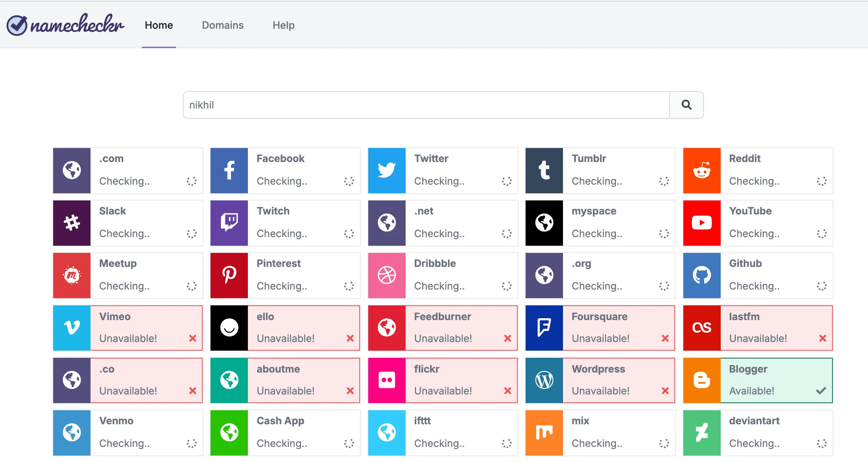Click the Venmo label text

(x=116, y=421)
